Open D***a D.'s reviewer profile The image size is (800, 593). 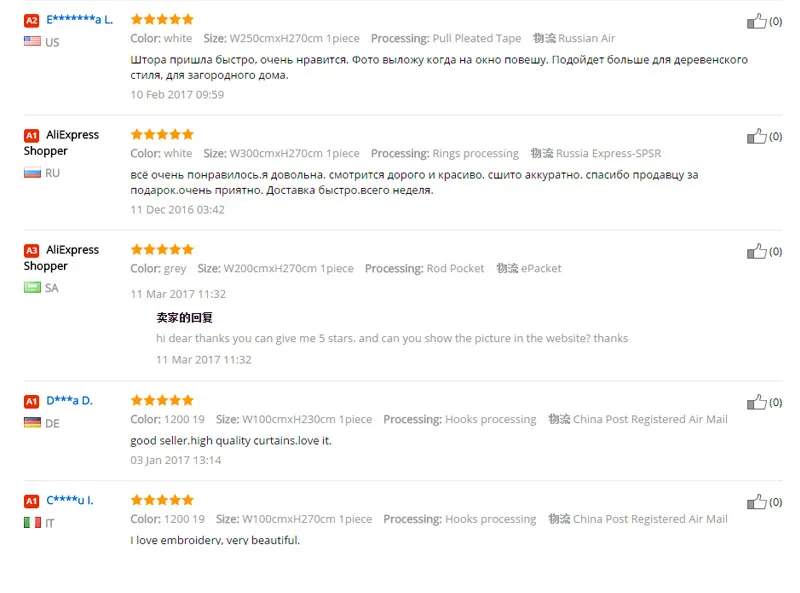(x=69, y=401)
